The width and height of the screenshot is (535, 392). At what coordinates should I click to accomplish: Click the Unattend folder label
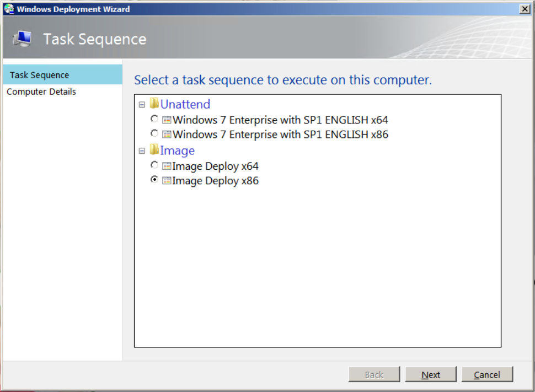pos(185,104)
